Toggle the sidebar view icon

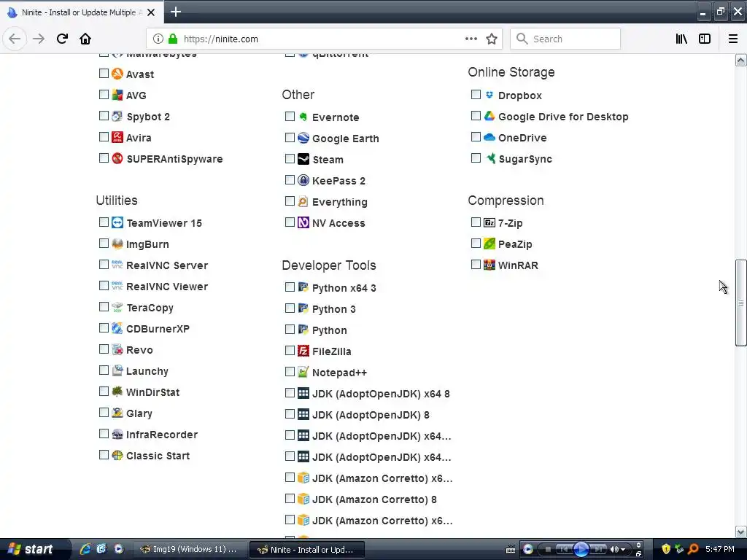[705, 39]
